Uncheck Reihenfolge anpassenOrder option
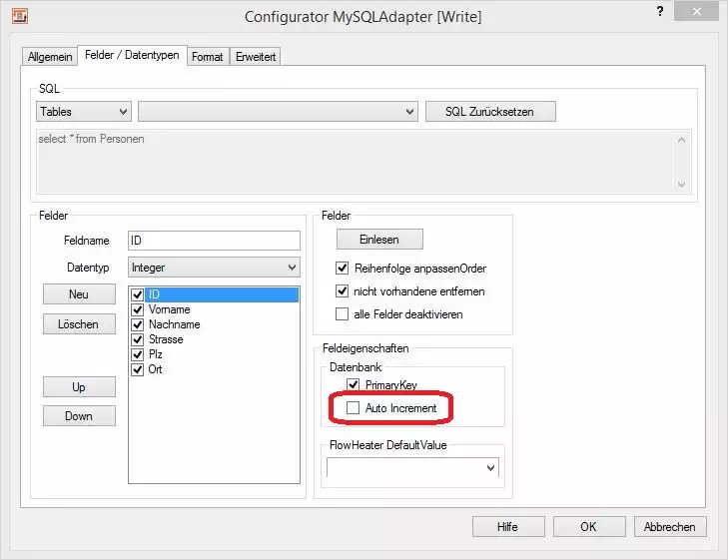728x560 pixels. 343,269
